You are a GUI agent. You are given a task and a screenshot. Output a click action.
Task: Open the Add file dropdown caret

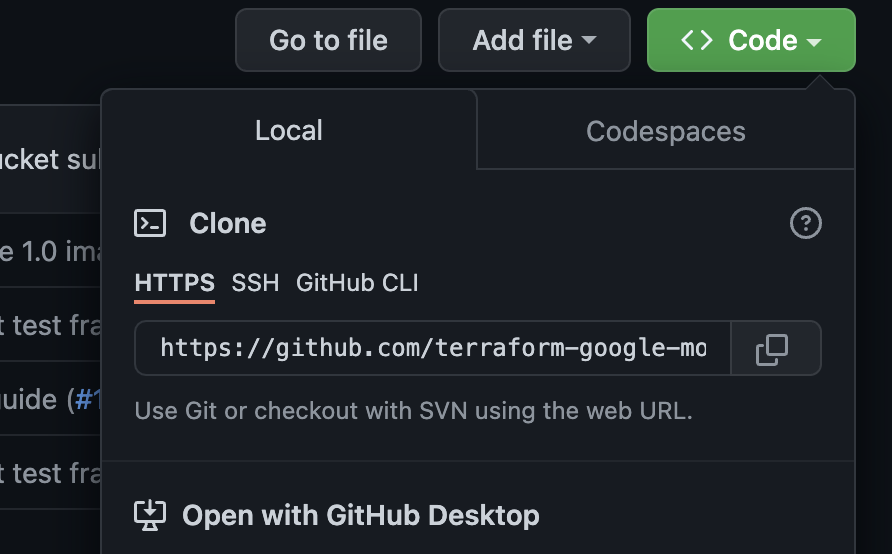click(x=589, y=40)
